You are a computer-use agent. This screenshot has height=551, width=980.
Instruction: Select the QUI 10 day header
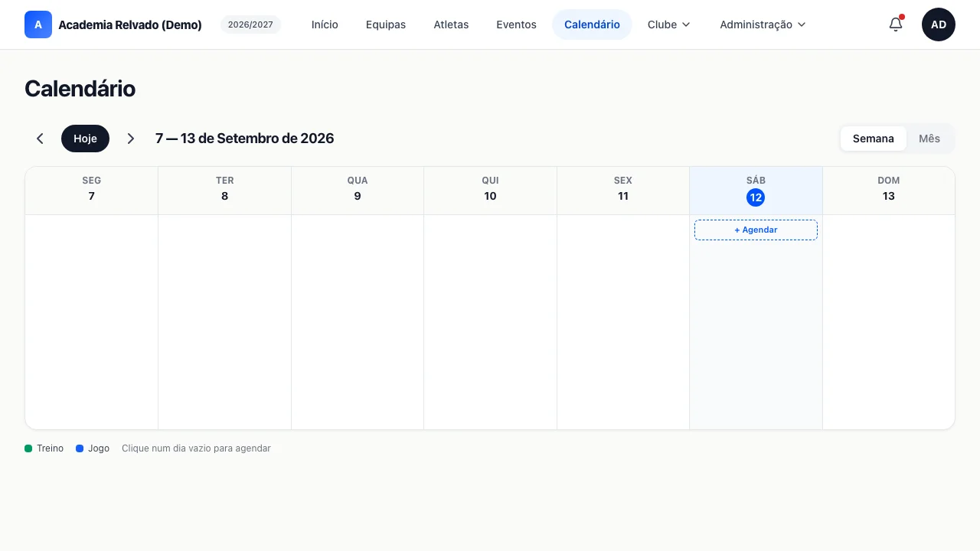[490, 190]
